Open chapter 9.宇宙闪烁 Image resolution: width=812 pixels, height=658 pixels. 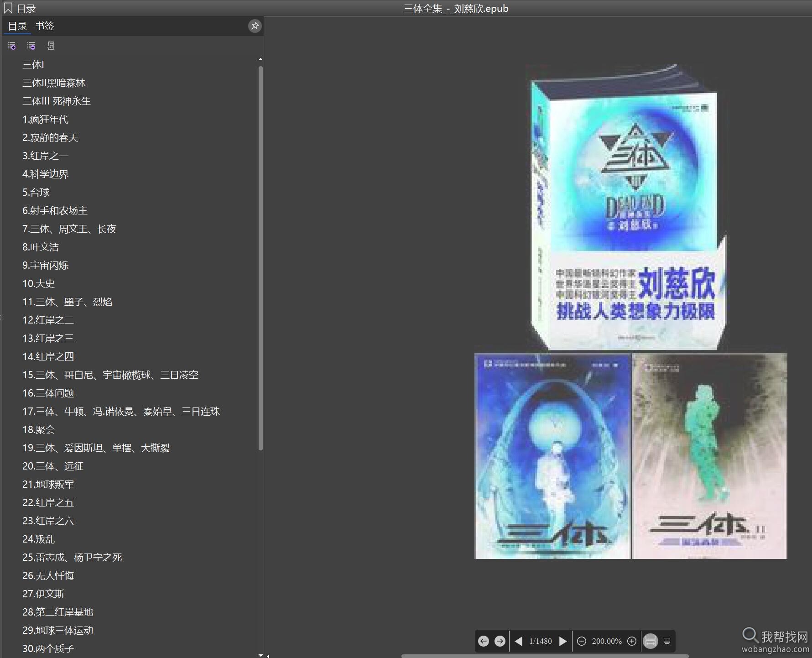click(46, 266)
